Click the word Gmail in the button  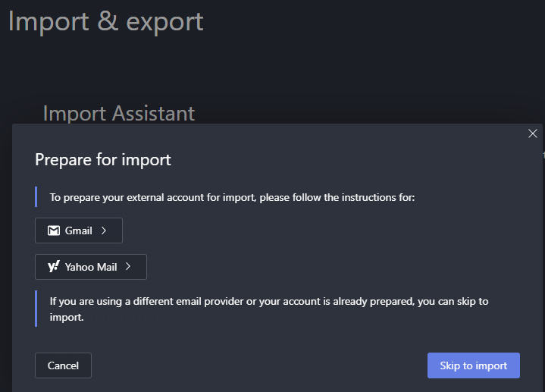(x=78, y=230)
